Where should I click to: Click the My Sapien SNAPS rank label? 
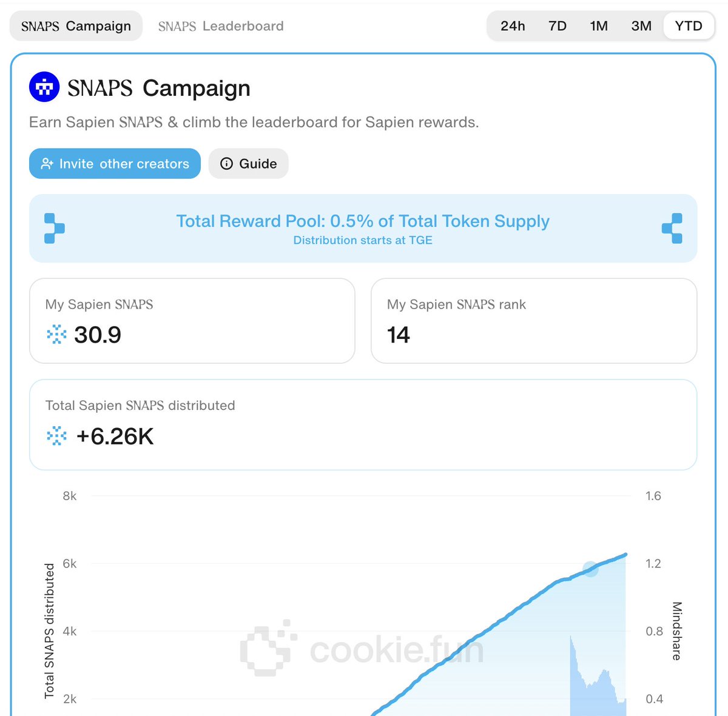point(456,304)
